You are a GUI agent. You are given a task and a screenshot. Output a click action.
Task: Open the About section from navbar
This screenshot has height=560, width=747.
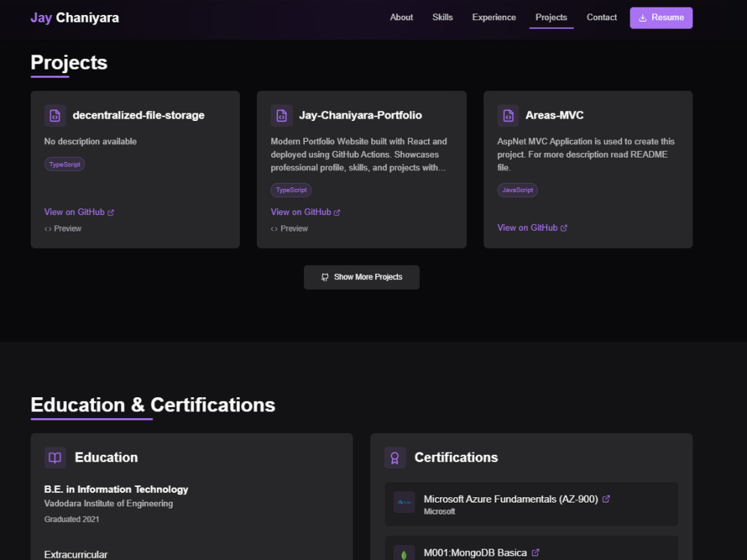[x=401, y=18]
